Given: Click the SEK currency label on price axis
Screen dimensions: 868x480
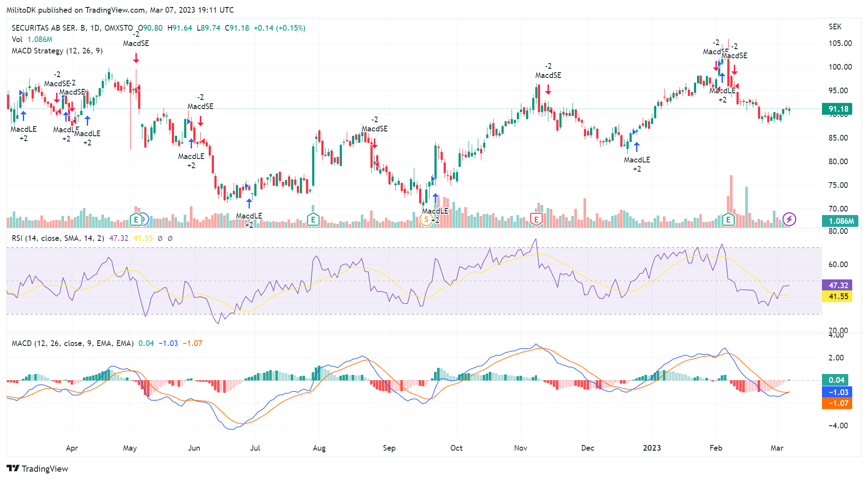Looking at the screenshot, I should coord(835,27).
